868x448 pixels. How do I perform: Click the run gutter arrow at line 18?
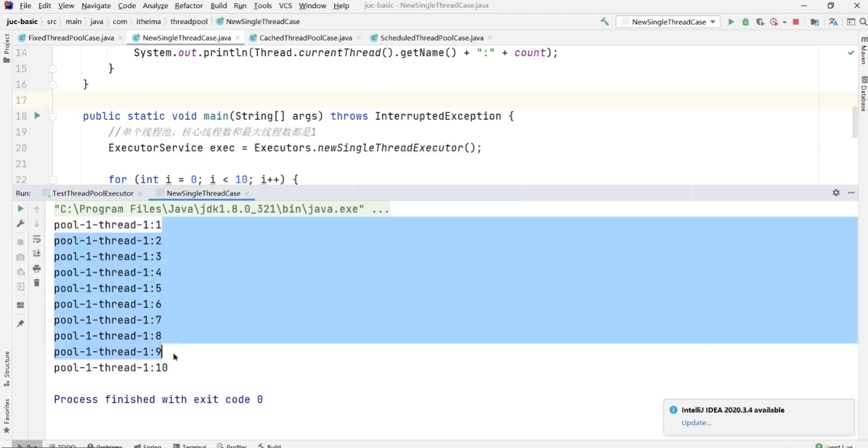tap(37, 115)
